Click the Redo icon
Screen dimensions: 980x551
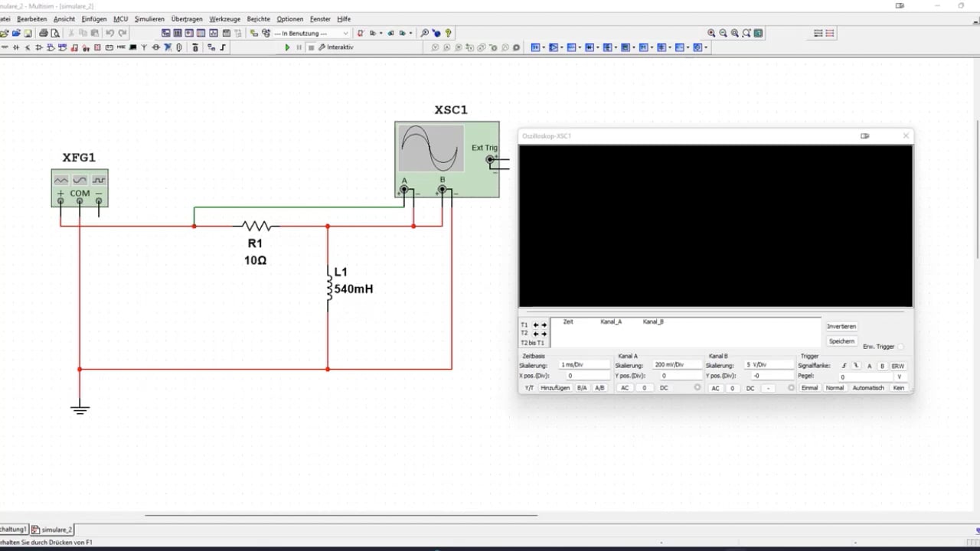[x=122, y=33]
